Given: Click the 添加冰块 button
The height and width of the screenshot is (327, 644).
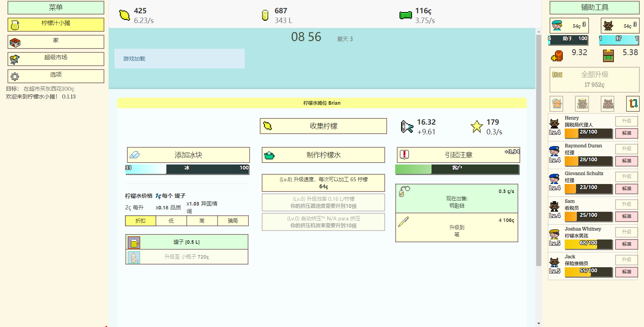Looking at the screenshot, I should 188,155.
